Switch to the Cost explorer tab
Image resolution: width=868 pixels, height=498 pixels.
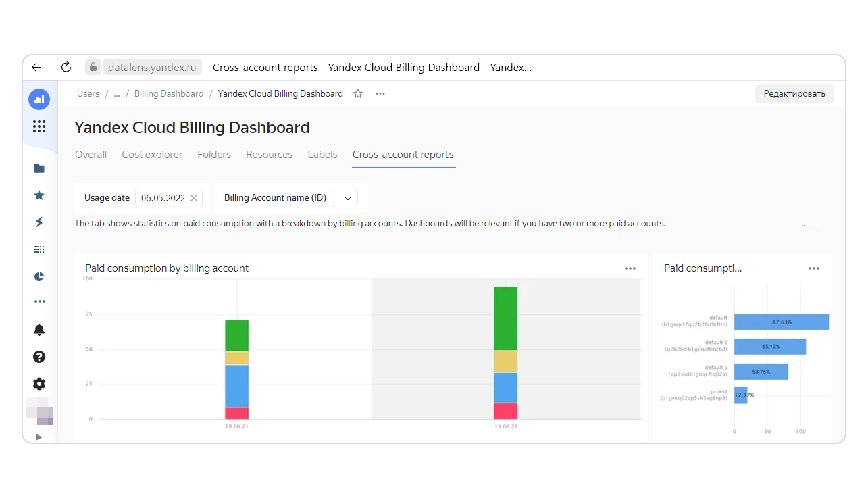pos(152,155)
